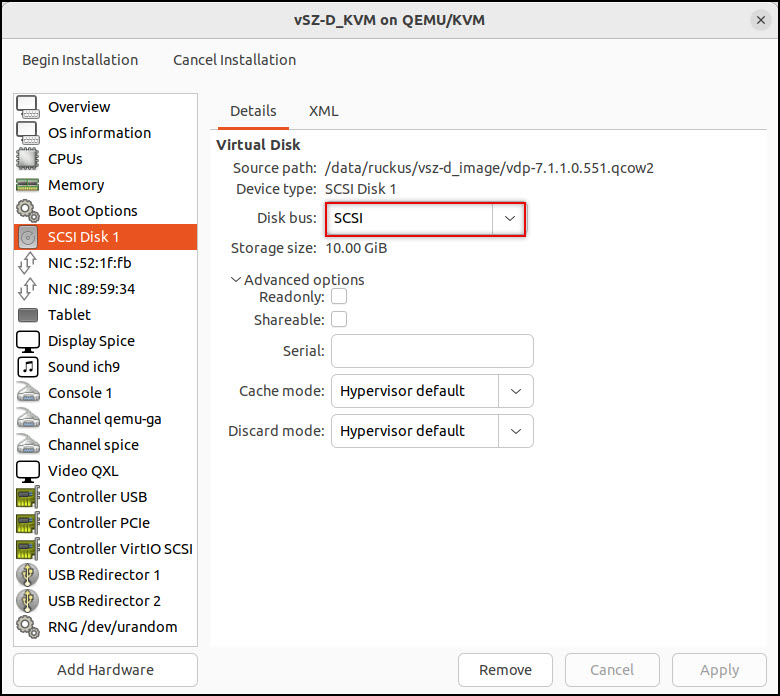780x696 pixels.
Task: Select the Video QXL label in list
Action: click(x=83, y=471)
